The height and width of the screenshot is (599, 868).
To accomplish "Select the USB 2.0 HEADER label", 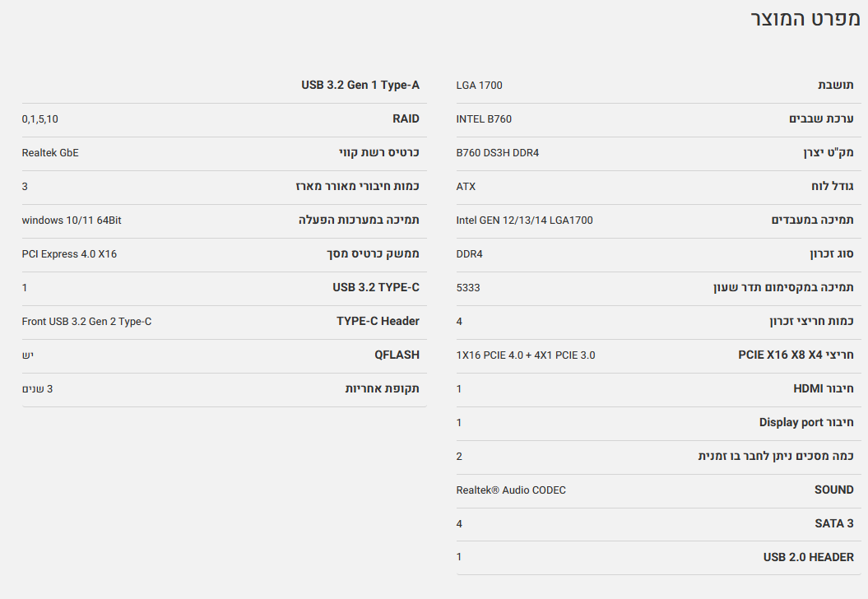I will click(x=808, y=558).
